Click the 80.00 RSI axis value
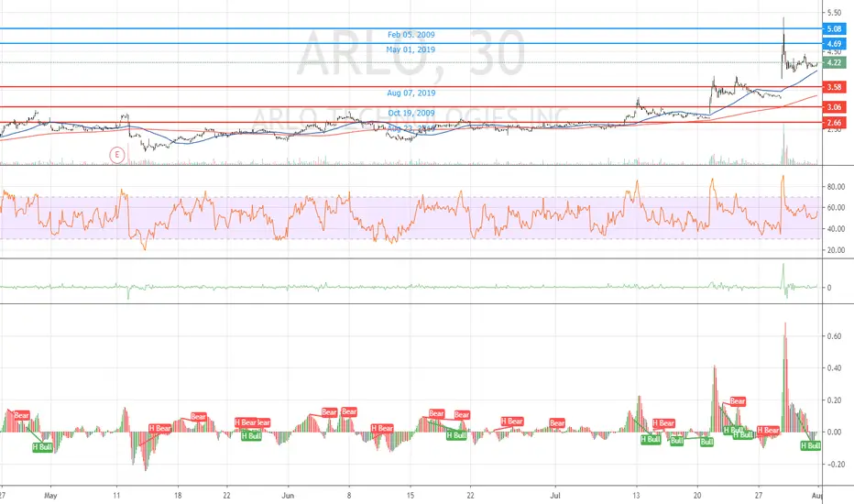Image resolution: width=854 pixels, height=504 pixels. tap(836, 186)
